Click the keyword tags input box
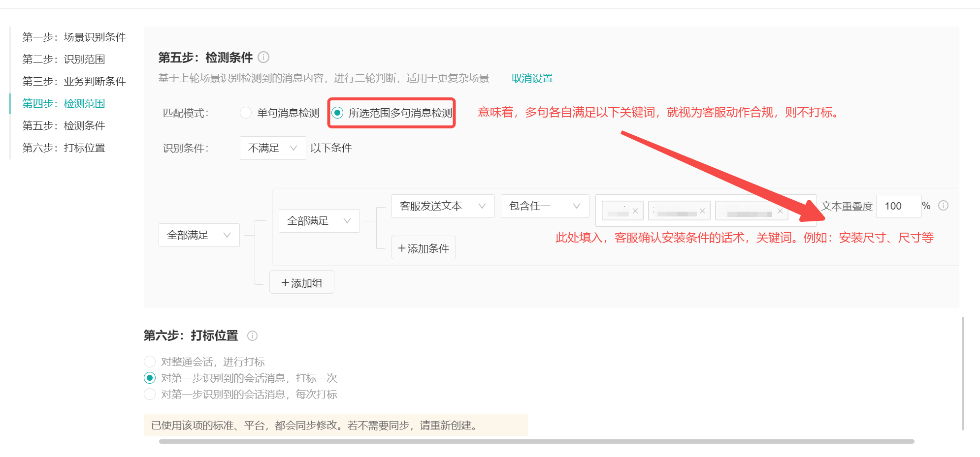This screenshot has width=980, height=457. coord(706,211)
